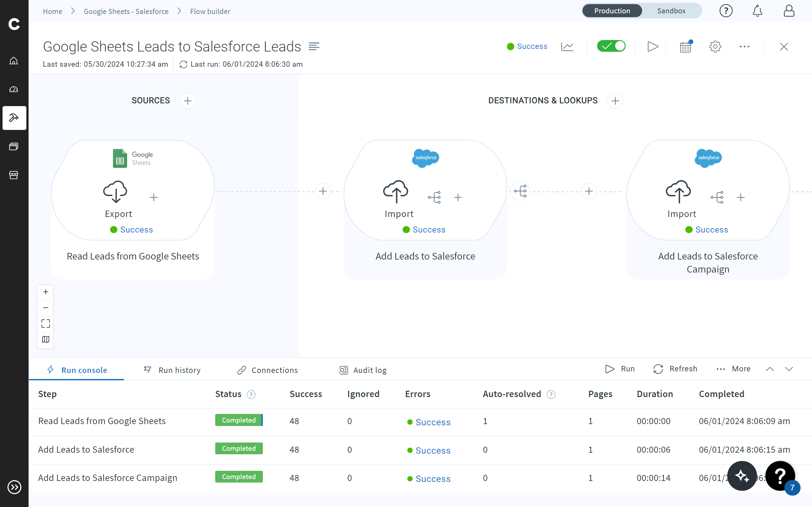Select the Add Leads to Salesforce Campaign row
The width and height of the screenshot is (812, 507).
(x=420, y=478)
